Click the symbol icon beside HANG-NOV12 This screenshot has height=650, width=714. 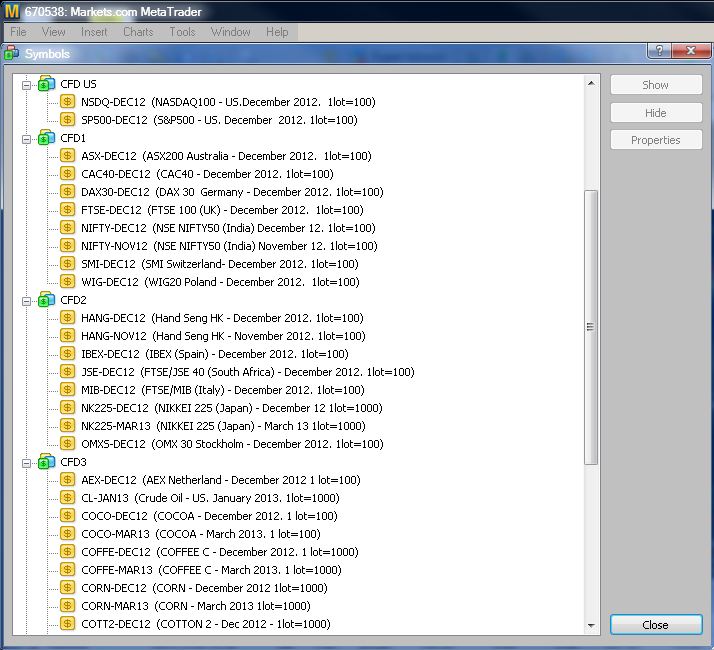(x=67, y=336)
